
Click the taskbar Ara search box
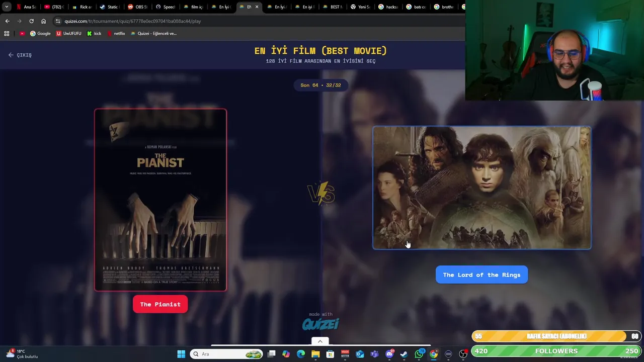pyautogui.click(x=226, y=354)
